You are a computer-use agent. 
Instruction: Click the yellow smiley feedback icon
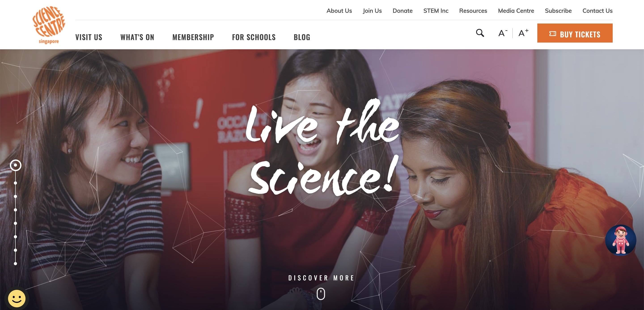(17, 298)
